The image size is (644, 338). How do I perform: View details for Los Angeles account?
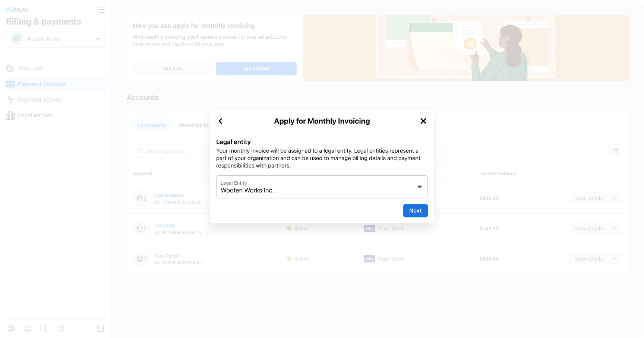589,198
